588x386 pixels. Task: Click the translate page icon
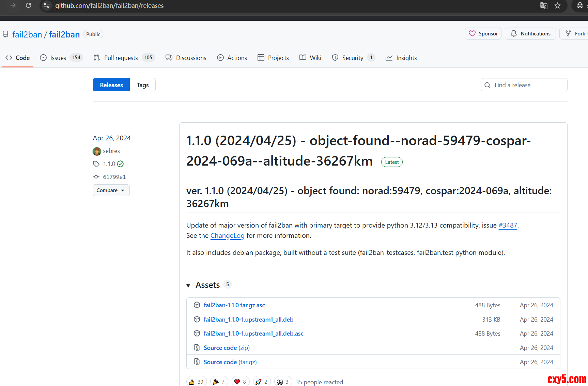(544, 5)
